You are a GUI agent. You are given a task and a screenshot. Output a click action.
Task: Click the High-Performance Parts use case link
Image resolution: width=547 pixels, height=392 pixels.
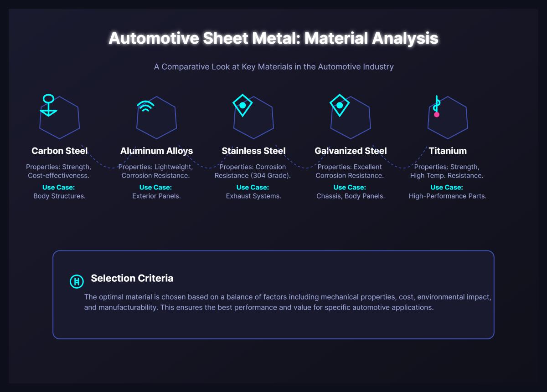pos(448,196)
